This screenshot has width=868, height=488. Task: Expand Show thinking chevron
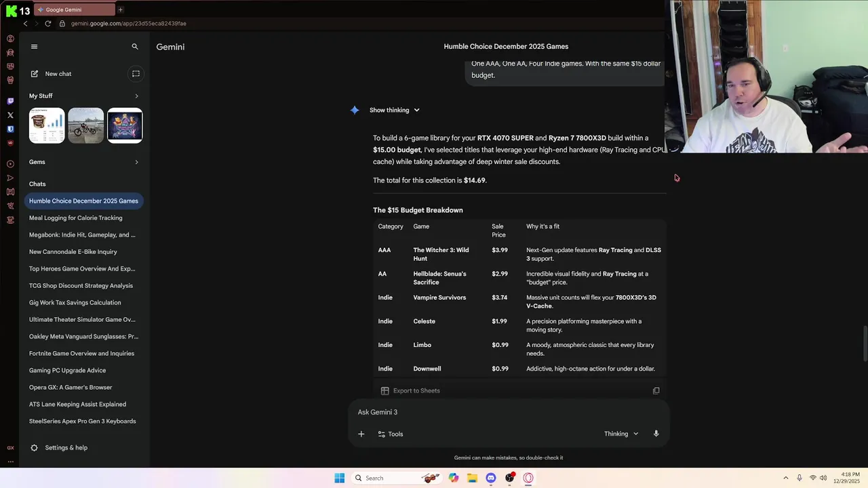click(416, 110)
